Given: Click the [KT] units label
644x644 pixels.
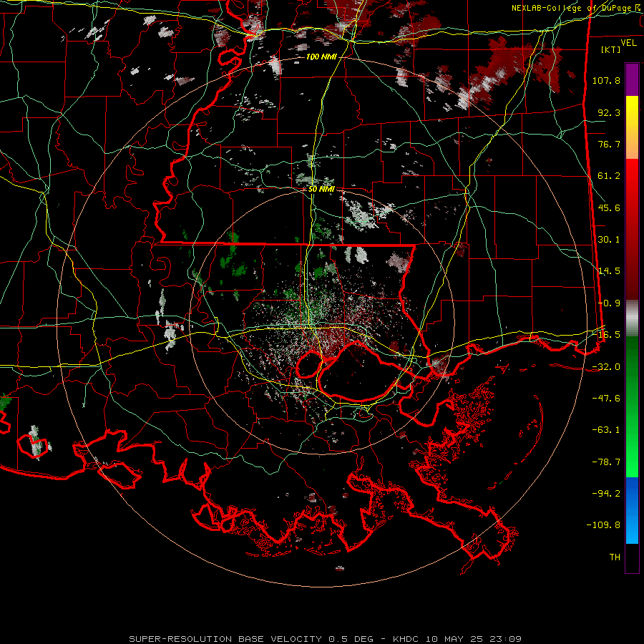Looking at the screenshot, I should (x=610, y=49).
